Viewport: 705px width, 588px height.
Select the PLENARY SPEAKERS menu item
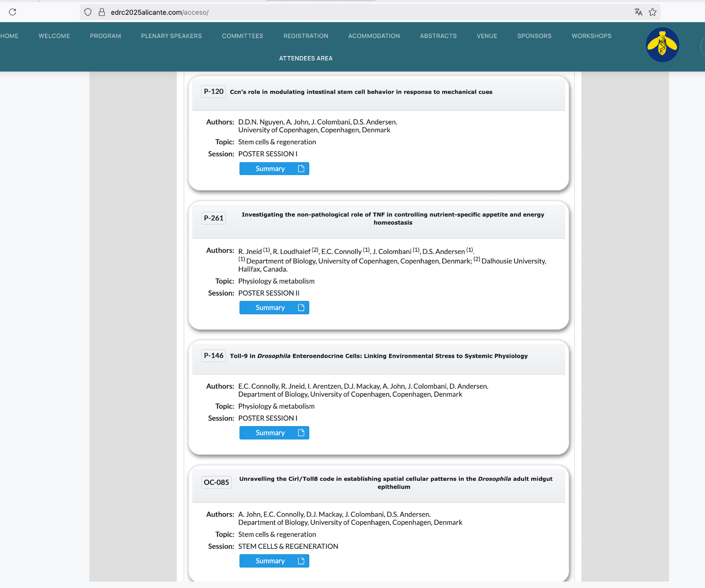[171, 36]
